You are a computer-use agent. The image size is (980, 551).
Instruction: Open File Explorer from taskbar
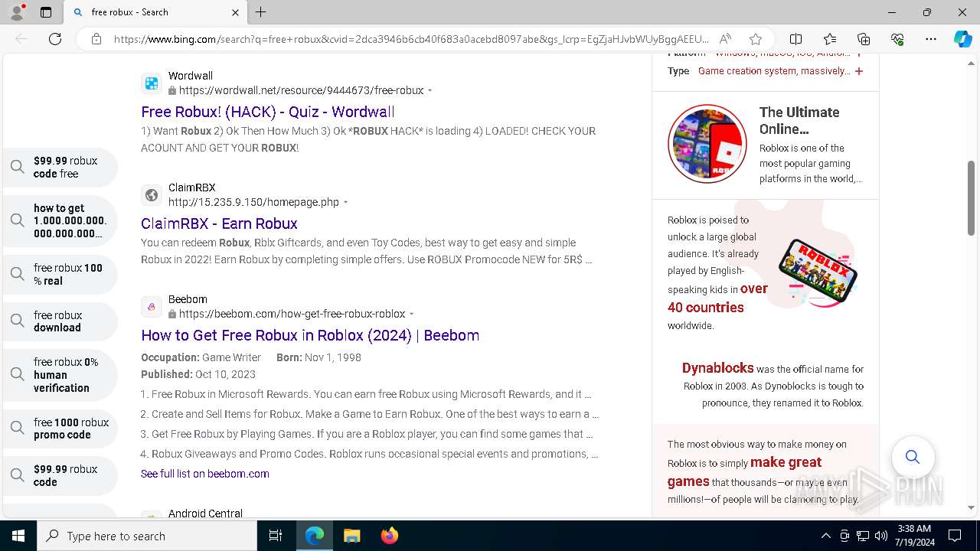coord(351,536)
